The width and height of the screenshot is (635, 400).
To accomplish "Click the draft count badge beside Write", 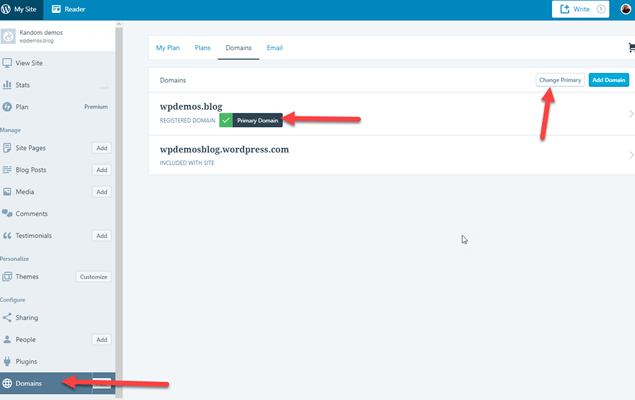I will point(601,9).
